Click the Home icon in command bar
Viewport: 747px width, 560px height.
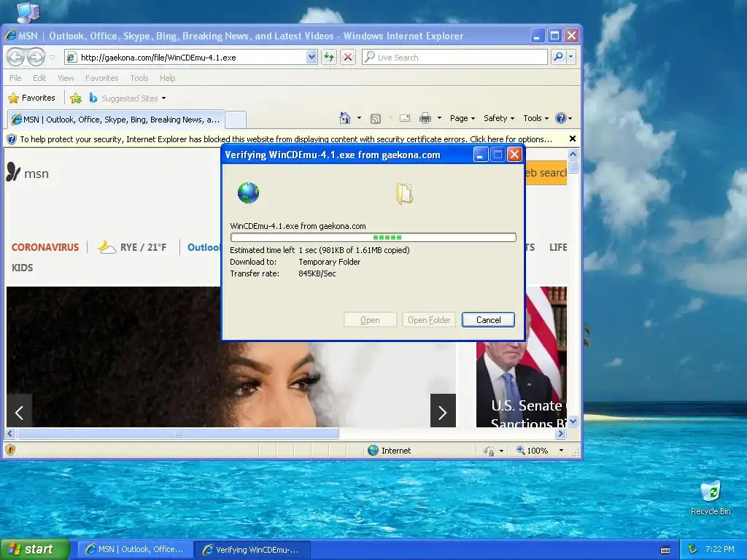(345, 118)
